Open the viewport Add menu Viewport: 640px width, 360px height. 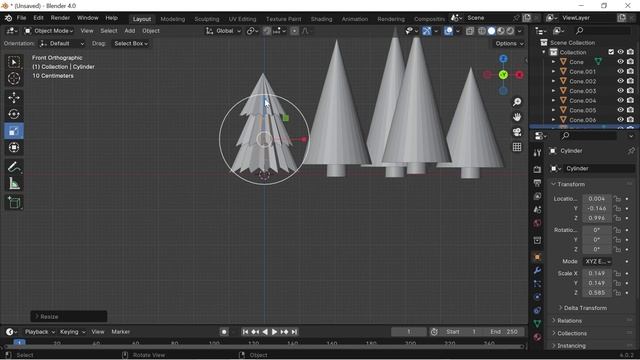click(130, 31)
